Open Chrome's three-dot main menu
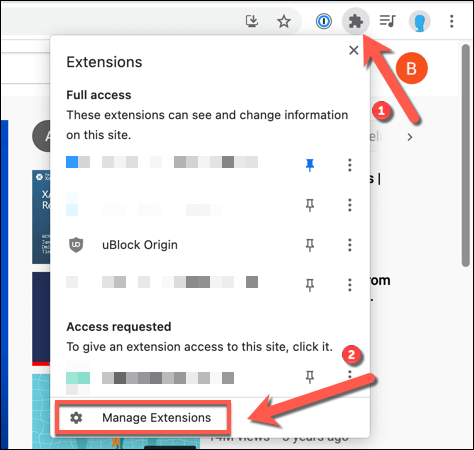This screenshot has height=450, width=474. 452,21
